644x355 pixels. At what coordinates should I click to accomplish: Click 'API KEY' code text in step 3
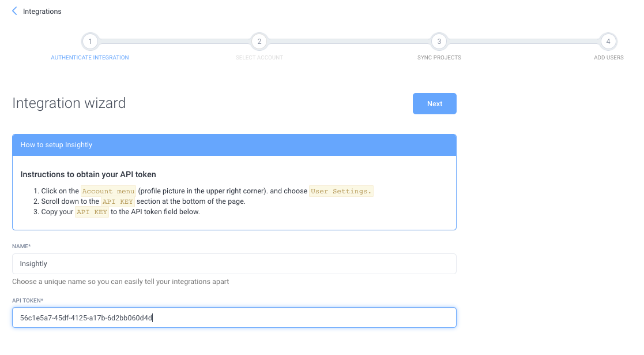[x=92, y=212]
